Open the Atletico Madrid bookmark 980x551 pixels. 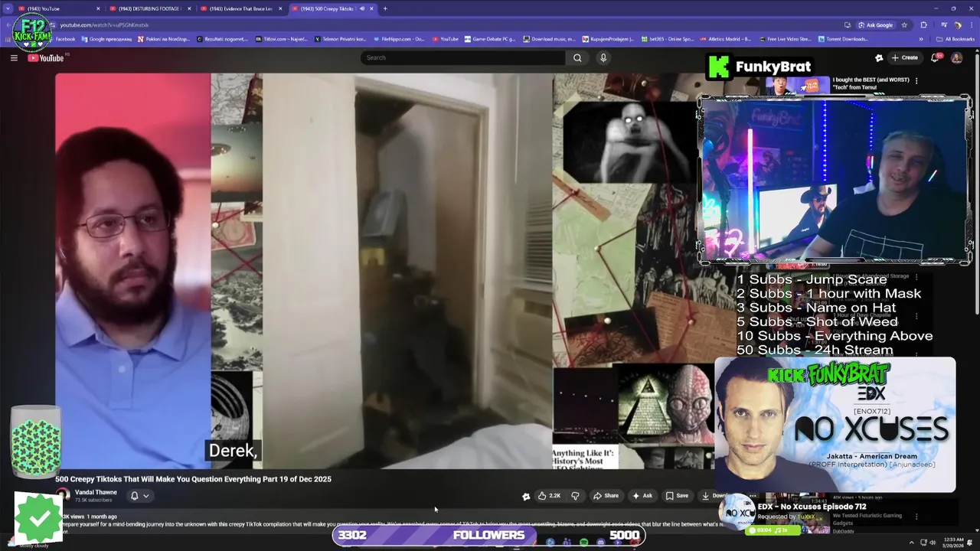[x=727, y=39]
